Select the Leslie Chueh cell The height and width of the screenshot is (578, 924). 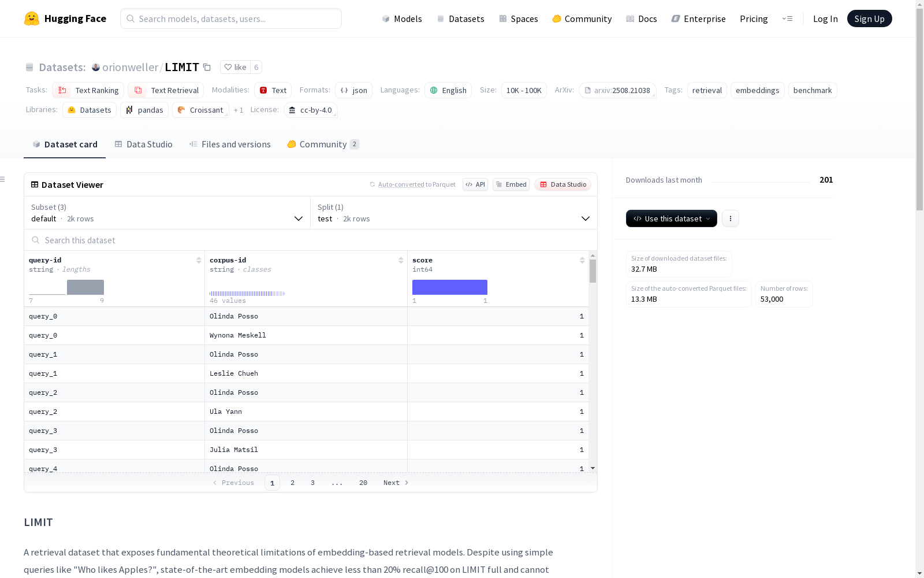[x=306, y=373]
